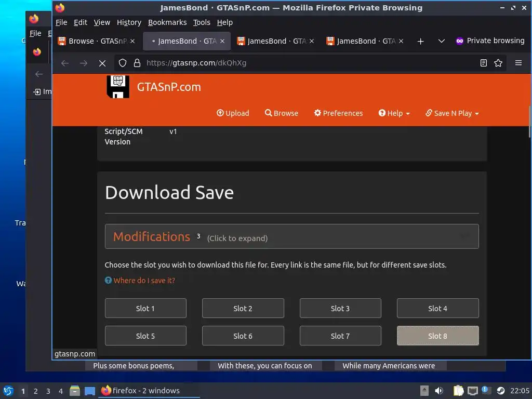
Task: Open the Bookmarks menu
Action: click(x=167, y=22)
